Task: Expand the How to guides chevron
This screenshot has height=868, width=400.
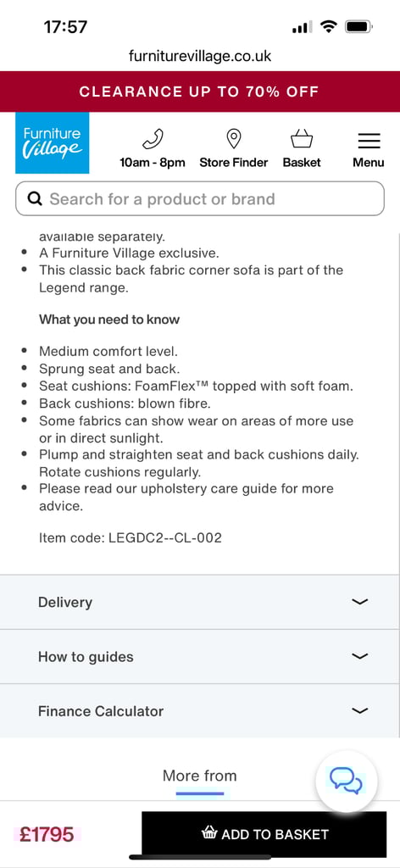Action: click(x=359, y=656)
